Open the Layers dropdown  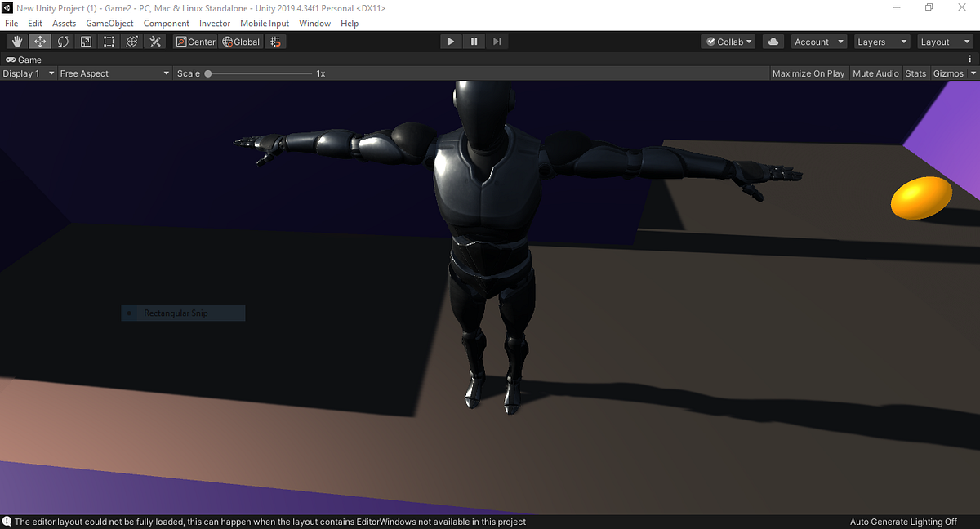click(x=881, y=41)
